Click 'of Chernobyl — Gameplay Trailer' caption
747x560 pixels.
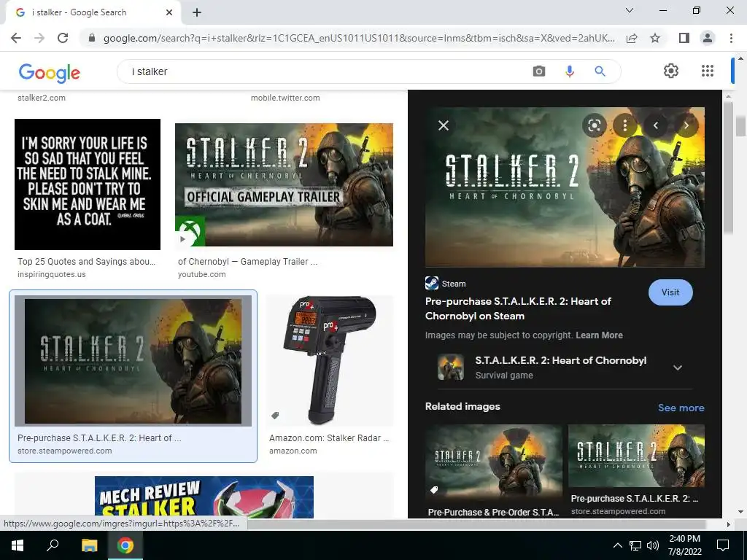247,262
